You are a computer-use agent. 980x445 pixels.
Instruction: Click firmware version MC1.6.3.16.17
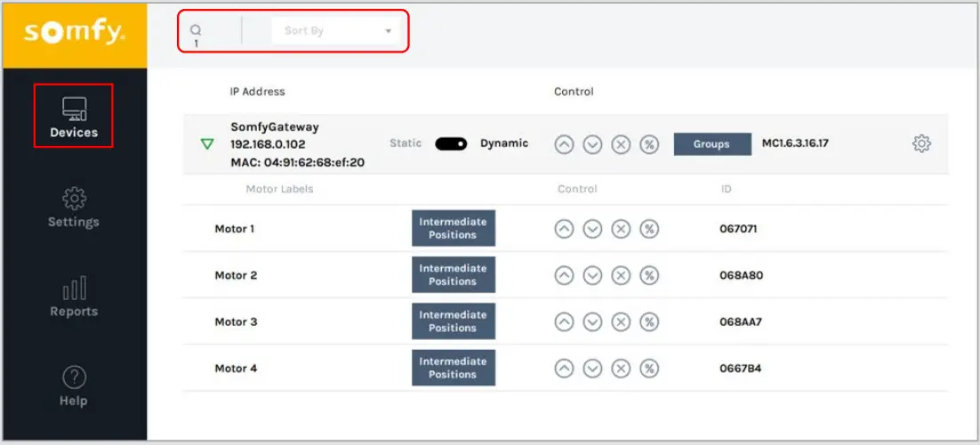795,143
